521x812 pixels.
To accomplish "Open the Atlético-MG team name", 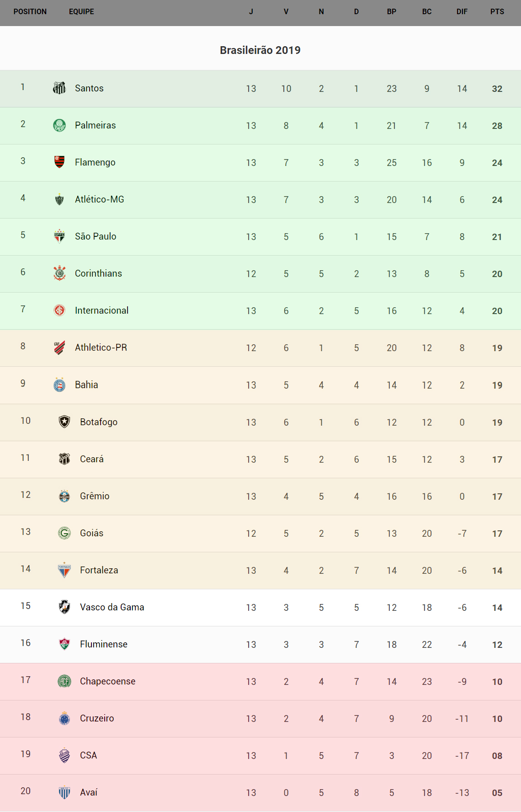I will click(100, 199).
